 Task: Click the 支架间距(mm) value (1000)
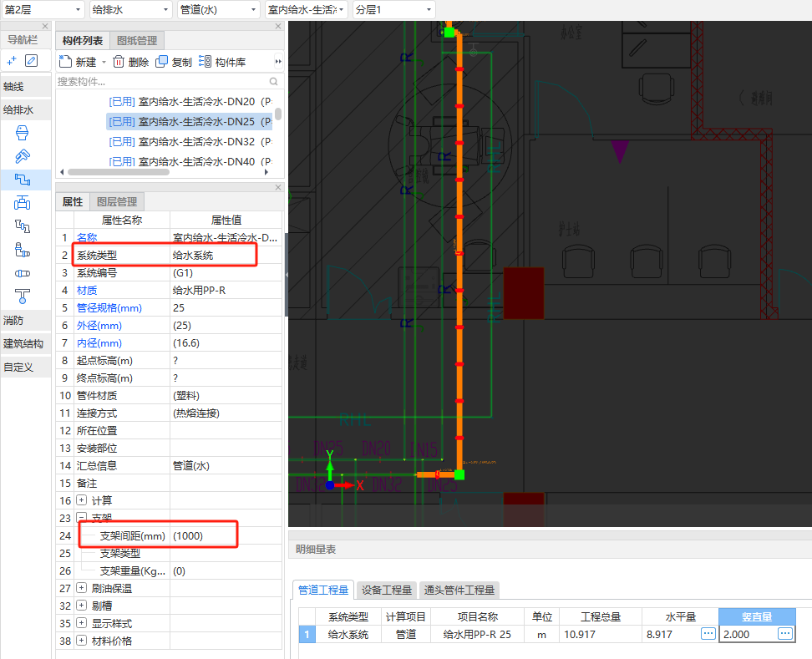(226, 535)
